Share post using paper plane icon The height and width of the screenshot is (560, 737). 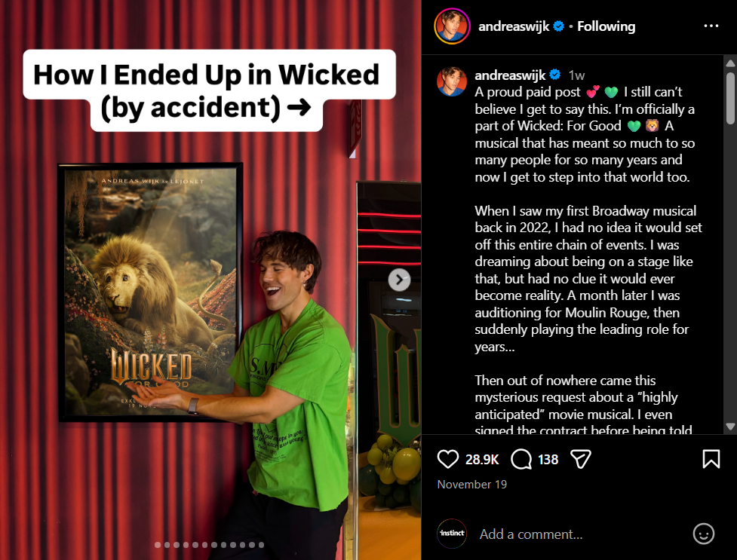point(581,459)
